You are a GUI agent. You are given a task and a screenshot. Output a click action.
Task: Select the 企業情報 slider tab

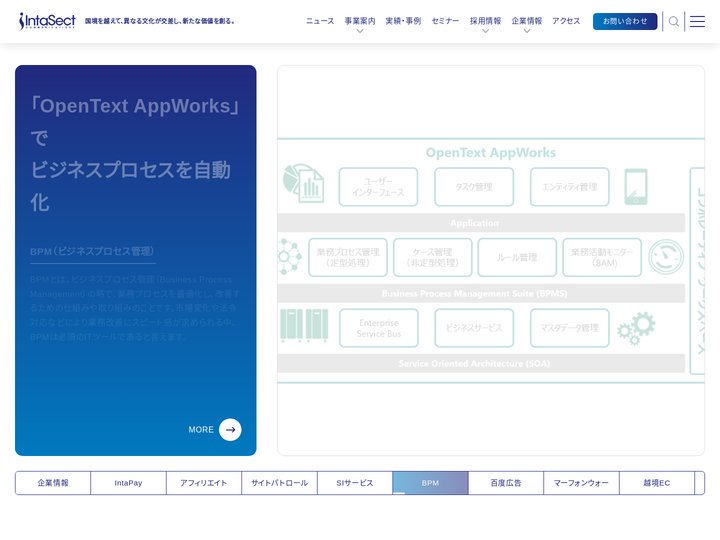(x=53, y=483)
